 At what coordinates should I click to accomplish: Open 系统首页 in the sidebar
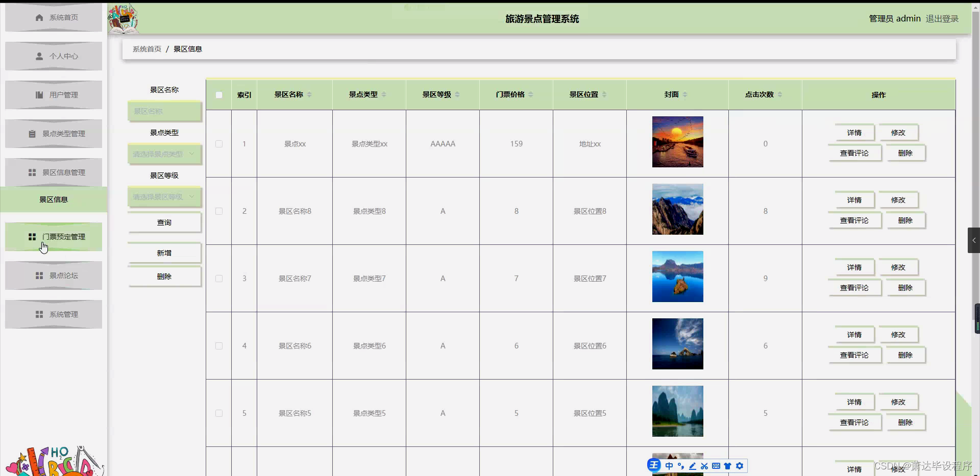[x=54, y=17]
